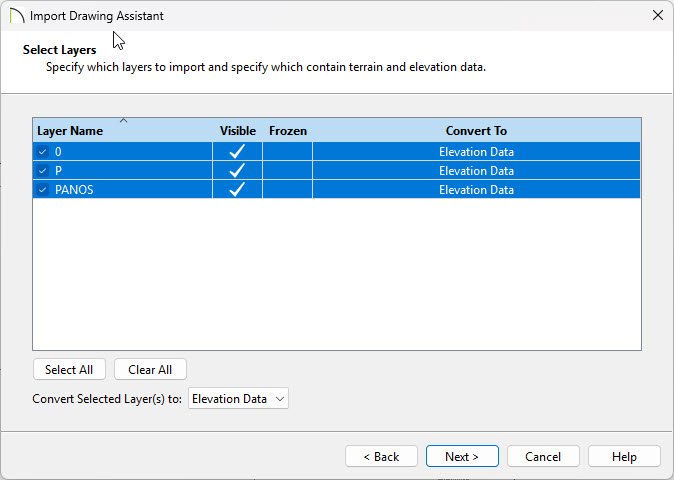Toggle the Visible checkmark for PANOS layer

tap(237, 190)
